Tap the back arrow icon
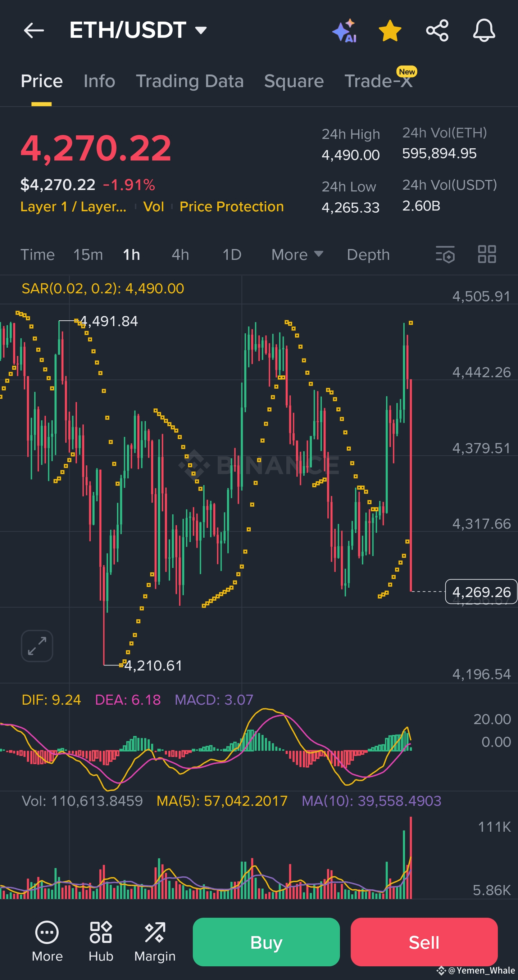 [x=33, y=31]
